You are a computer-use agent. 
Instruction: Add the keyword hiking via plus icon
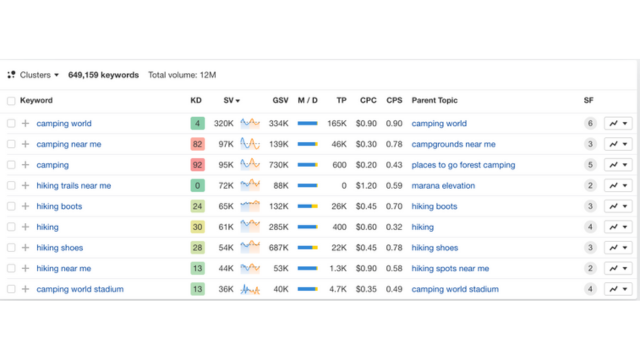[x=25, y=227]
